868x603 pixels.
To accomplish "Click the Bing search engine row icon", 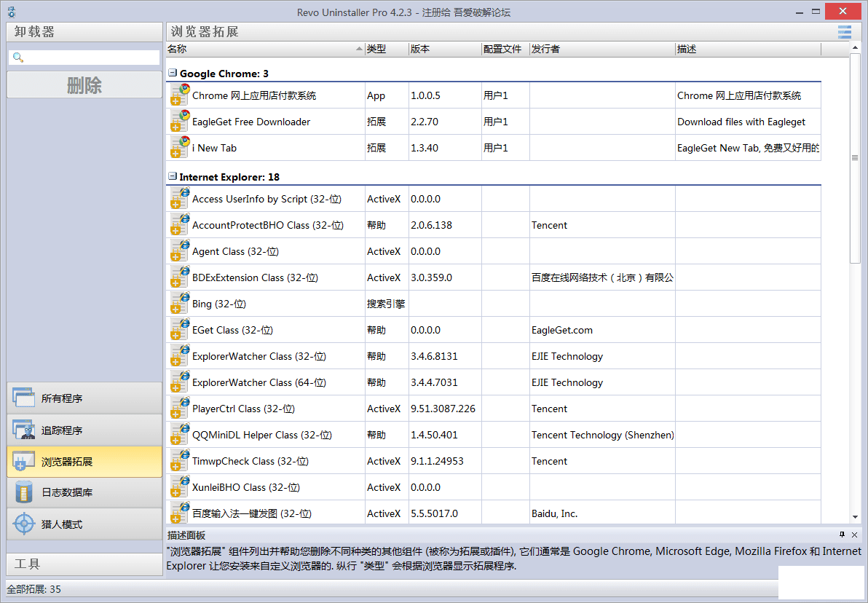I will point(180,304).
